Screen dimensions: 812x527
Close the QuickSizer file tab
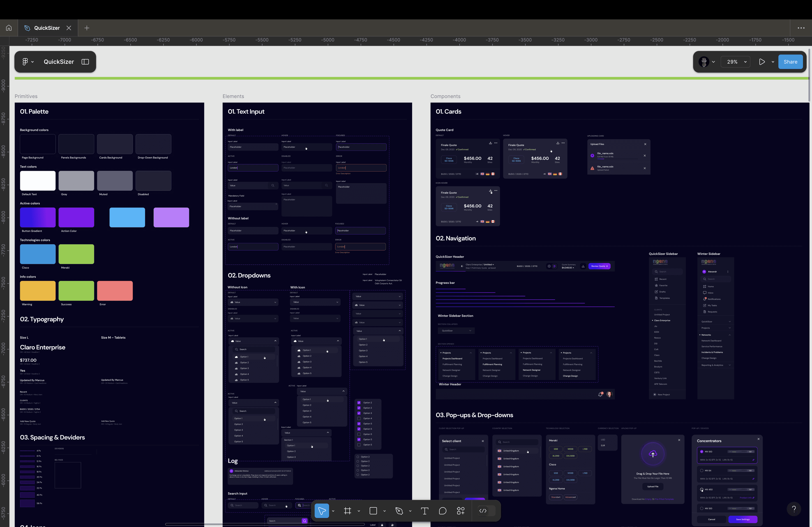[69, 28]
